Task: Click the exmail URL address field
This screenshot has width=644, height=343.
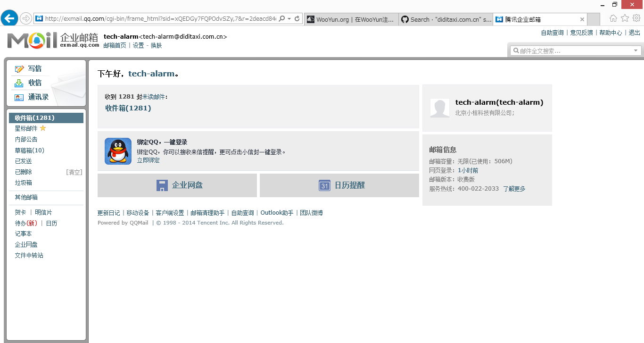Action: [160, 19]
